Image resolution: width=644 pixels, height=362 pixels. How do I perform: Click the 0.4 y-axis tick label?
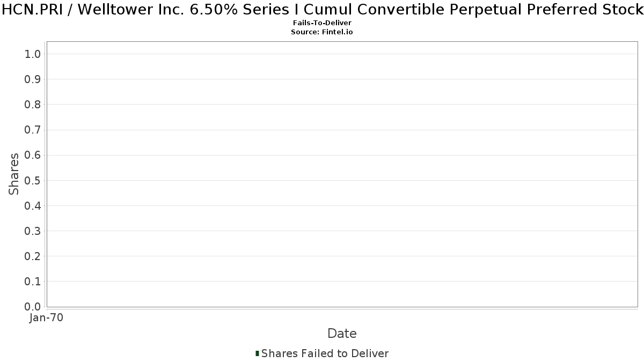[33, 205]
